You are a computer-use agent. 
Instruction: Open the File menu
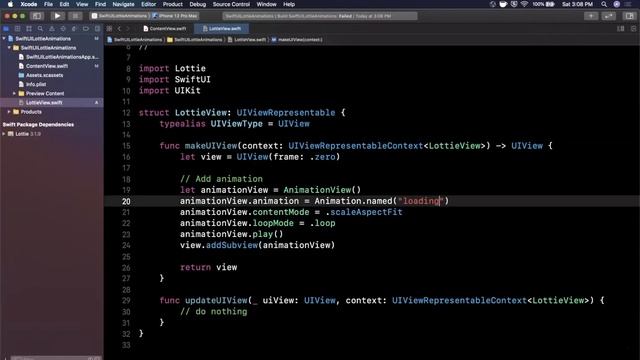(48, 4)
